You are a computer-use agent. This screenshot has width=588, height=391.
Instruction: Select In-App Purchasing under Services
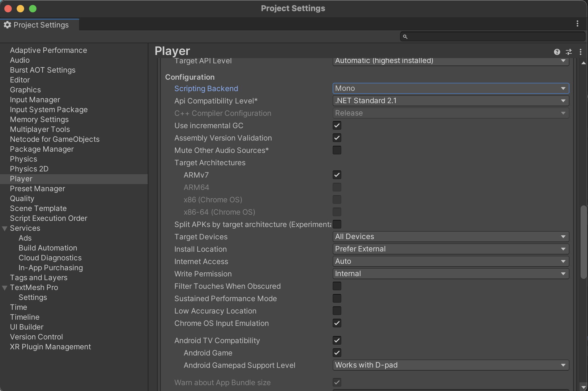point(51,268)
